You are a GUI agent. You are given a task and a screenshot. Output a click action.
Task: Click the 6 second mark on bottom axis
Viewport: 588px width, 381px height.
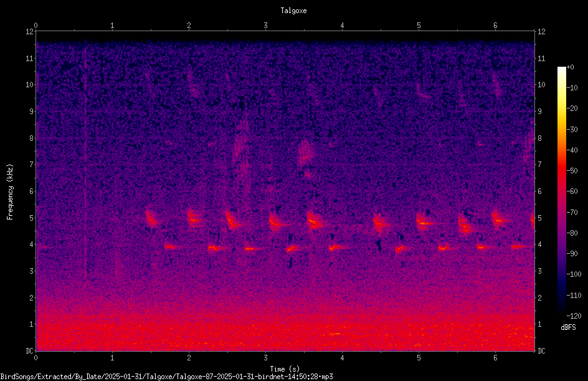(495, 358)
